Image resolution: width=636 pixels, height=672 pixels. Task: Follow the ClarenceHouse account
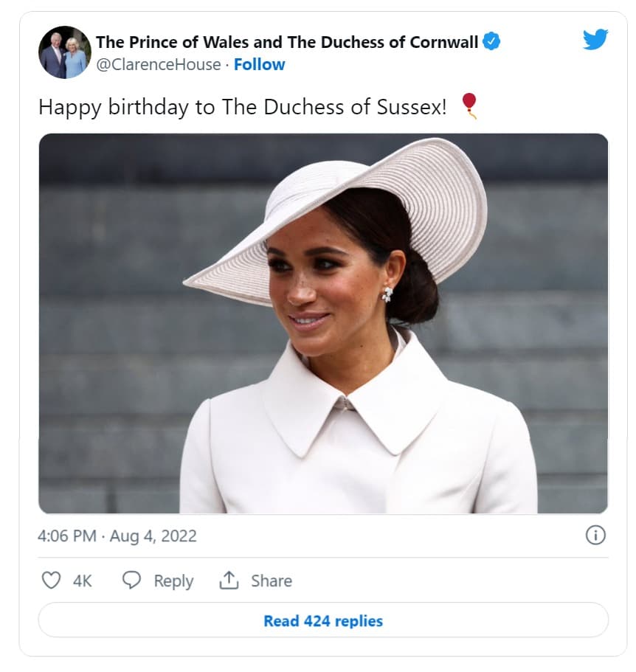click(259, 65)
